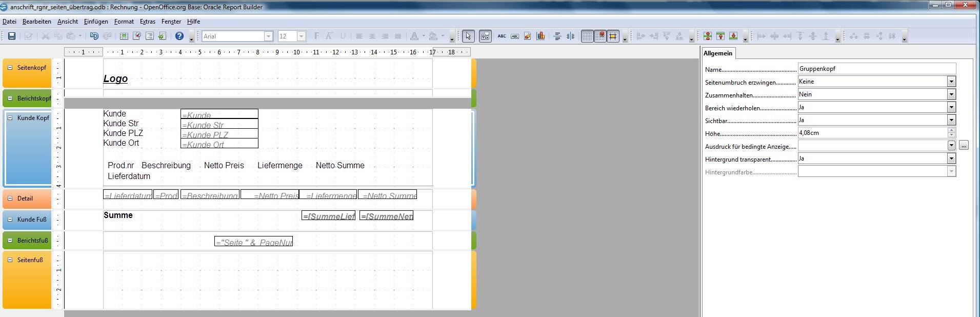Open the Properties icon in the toolbar
This screenshot has width=980, height=317.
(x=136, y=36)
